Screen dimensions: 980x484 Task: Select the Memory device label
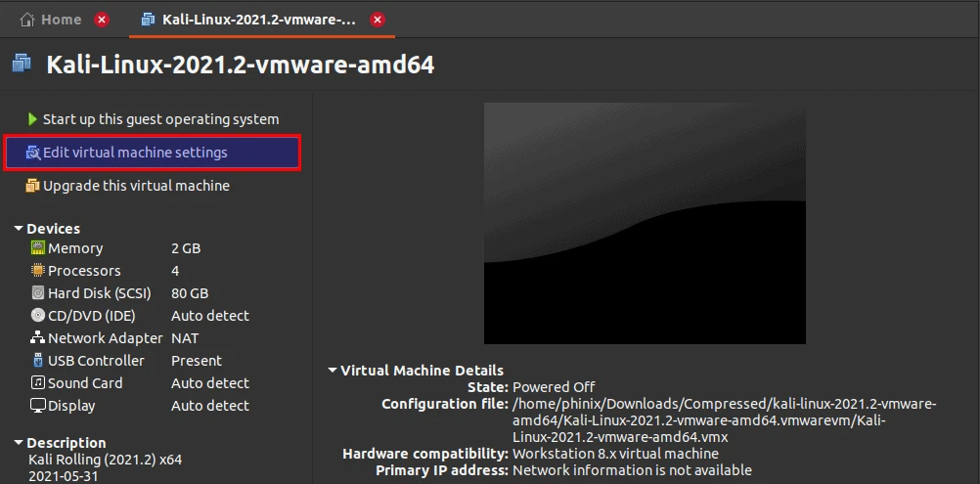point(75,248)
